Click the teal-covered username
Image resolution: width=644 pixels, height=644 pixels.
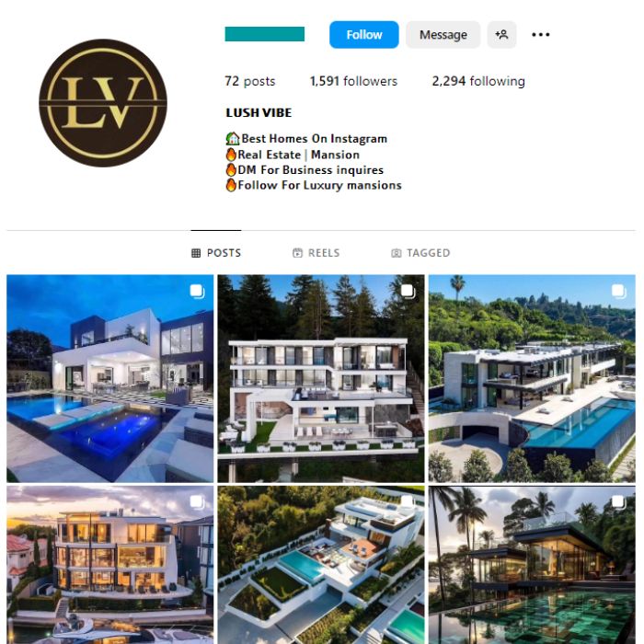click(265, 34)
